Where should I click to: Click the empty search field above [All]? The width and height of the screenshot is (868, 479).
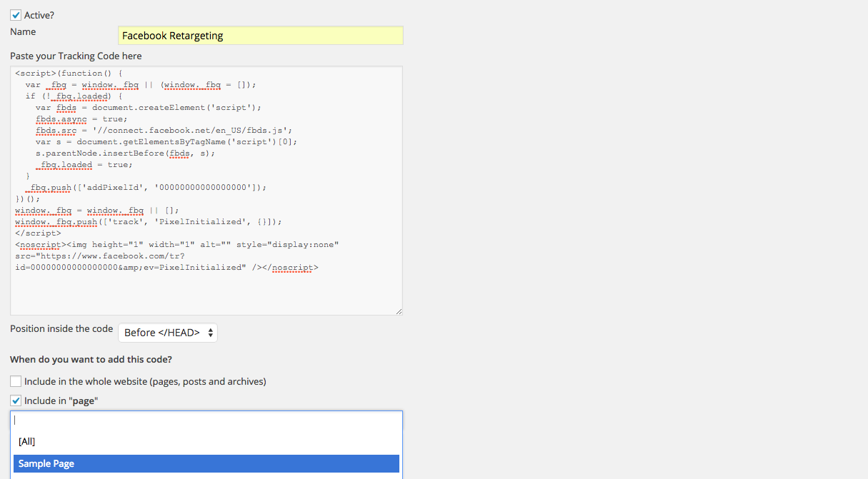pyautogui.click(x=206, y=420)
